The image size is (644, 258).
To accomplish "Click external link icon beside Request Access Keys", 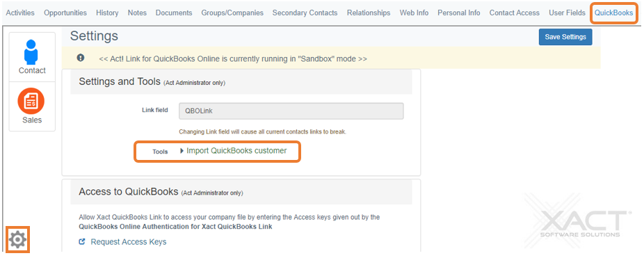I will point(82,242).
